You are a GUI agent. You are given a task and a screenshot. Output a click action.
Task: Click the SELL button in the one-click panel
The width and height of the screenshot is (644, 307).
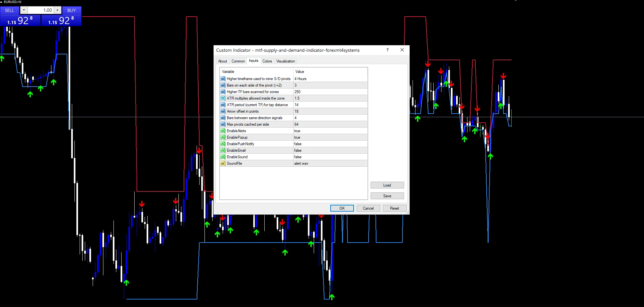click(x=9, y=10)
